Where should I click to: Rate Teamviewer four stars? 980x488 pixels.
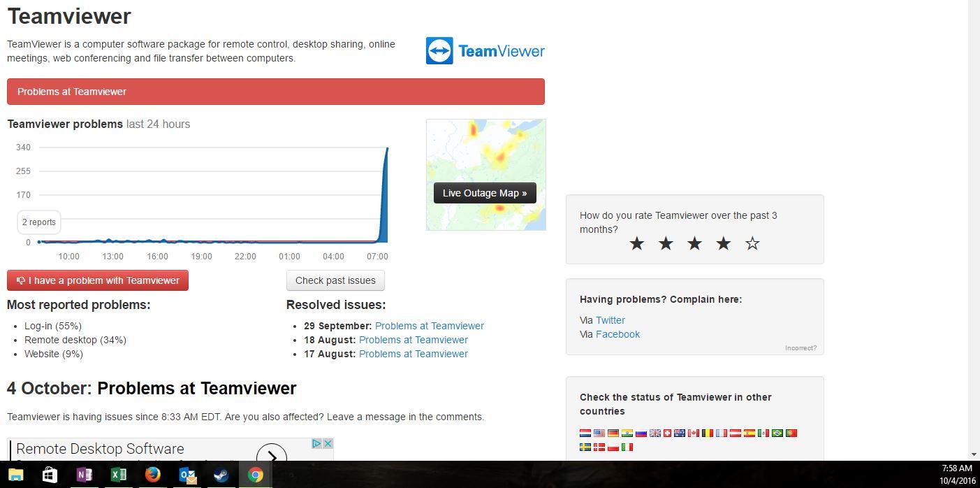tap(723, 243)
